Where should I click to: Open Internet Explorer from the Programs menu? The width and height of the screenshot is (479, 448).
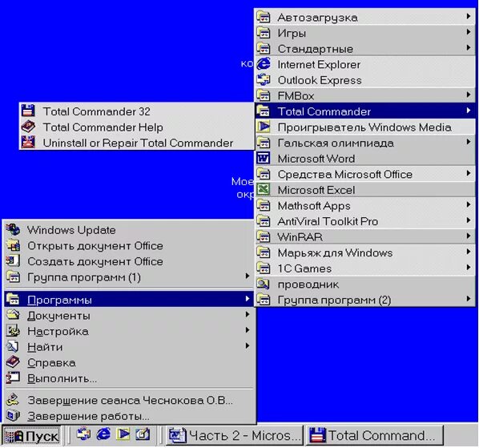pos(364,64)
